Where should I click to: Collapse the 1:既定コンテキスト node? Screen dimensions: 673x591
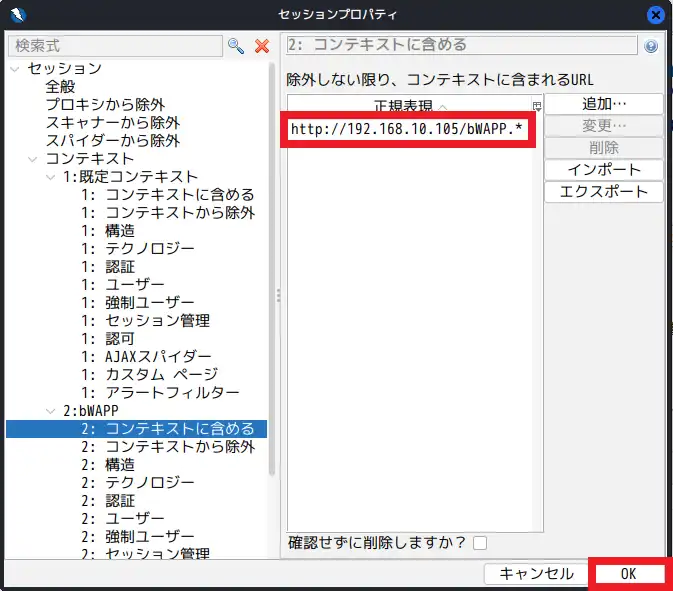coord(51,177)
